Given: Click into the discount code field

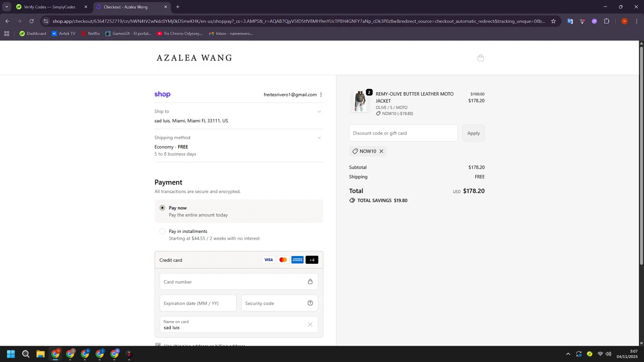Looking at the screenshot, I should (x=403, y=133).
